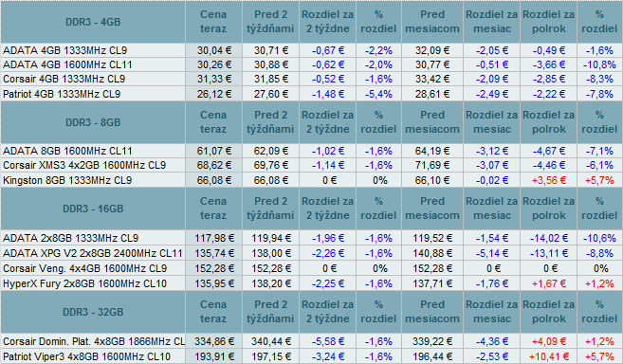Select ADATA 8GB 1600MHz CL11 product name

coord(67,151)
